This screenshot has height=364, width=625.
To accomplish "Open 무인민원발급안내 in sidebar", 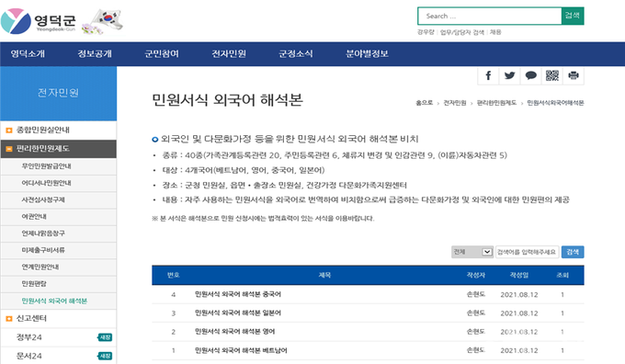I will coord(59,166).
